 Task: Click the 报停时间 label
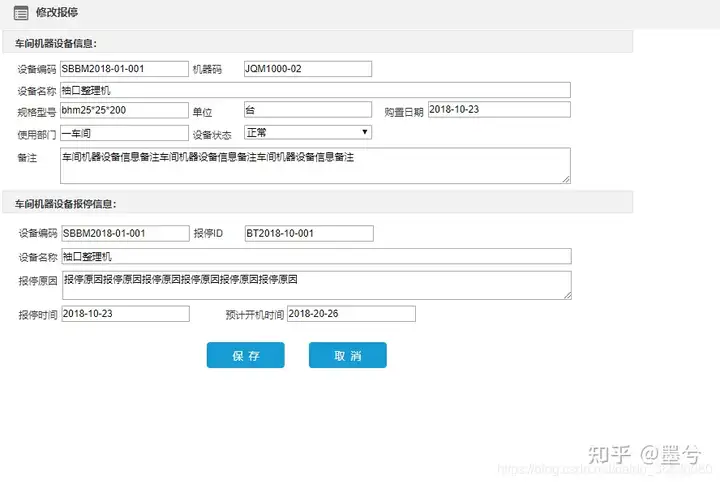click(x=38, y=315)
